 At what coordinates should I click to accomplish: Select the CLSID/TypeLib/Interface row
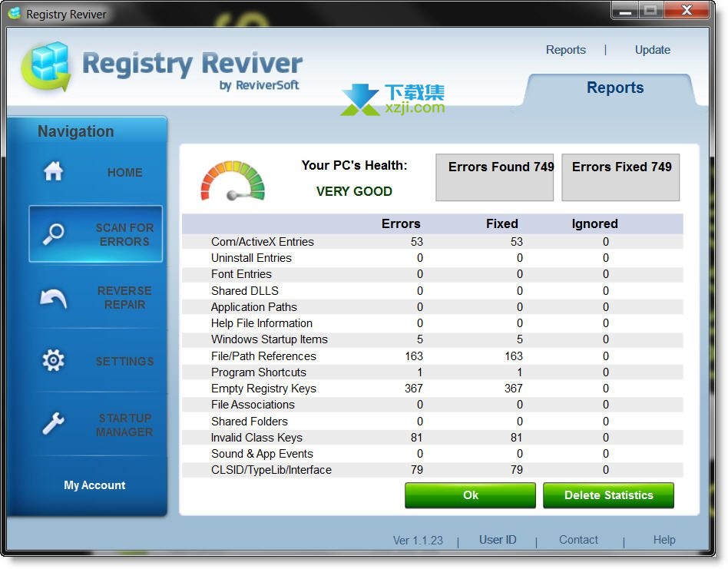(x=432, y=470)
